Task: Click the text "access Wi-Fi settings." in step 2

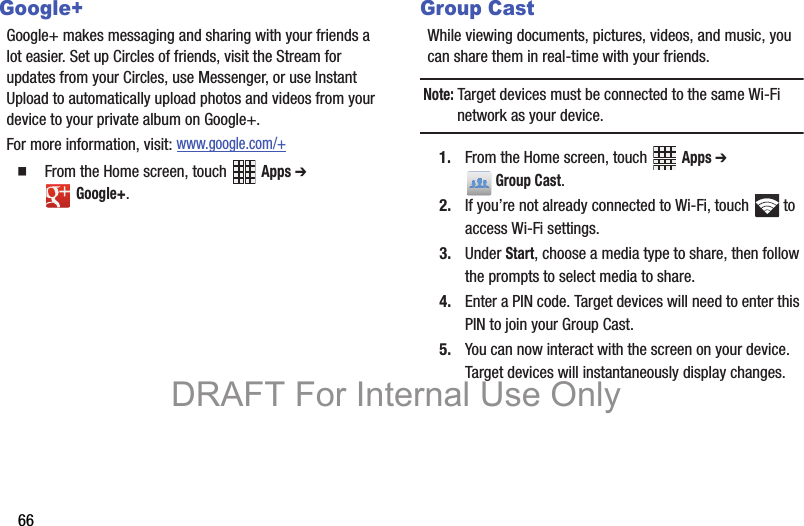Action: (x=532, y=228)
